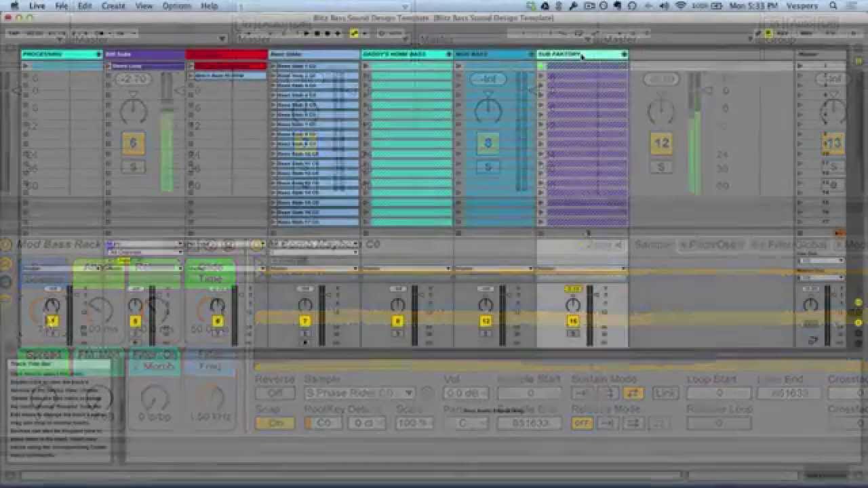
Task: Toggle the yellow computer MIDI keyboard icon
Action: click(768, 33)
